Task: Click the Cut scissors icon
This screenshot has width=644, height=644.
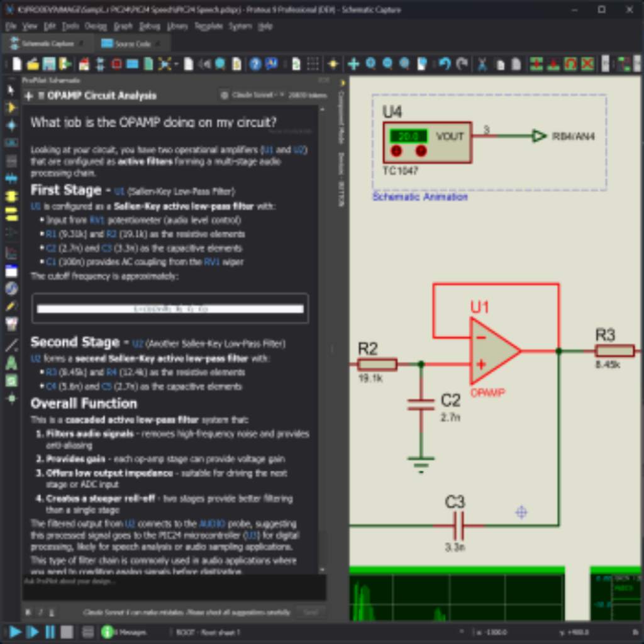Action: tap(482, 64)
